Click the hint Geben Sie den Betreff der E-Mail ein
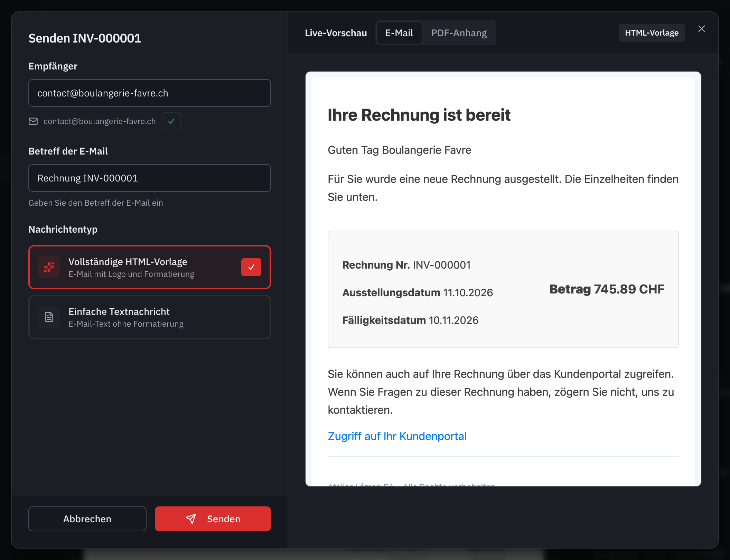 (96, 203)
